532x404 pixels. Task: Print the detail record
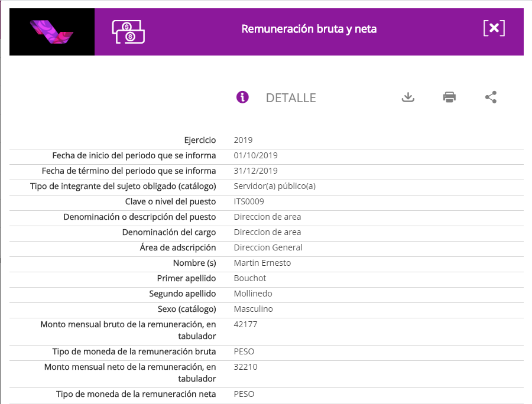(x=449, y=97)
